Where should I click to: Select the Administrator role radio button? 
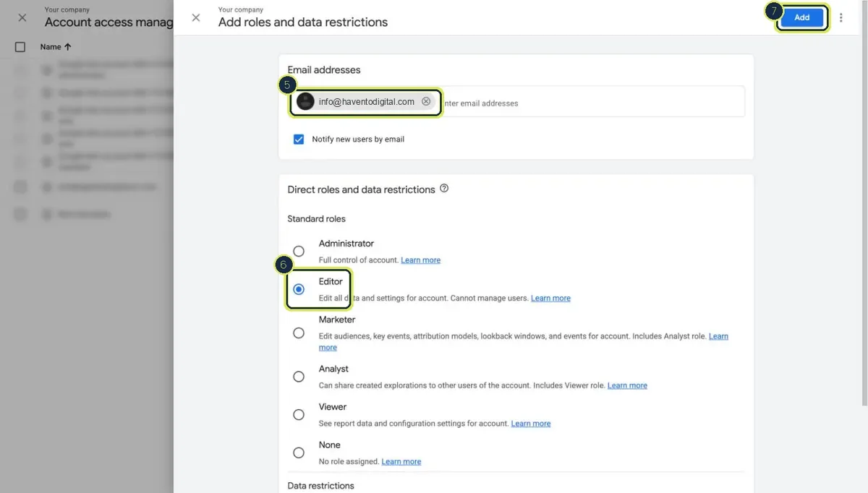click(x=299, y=251)
